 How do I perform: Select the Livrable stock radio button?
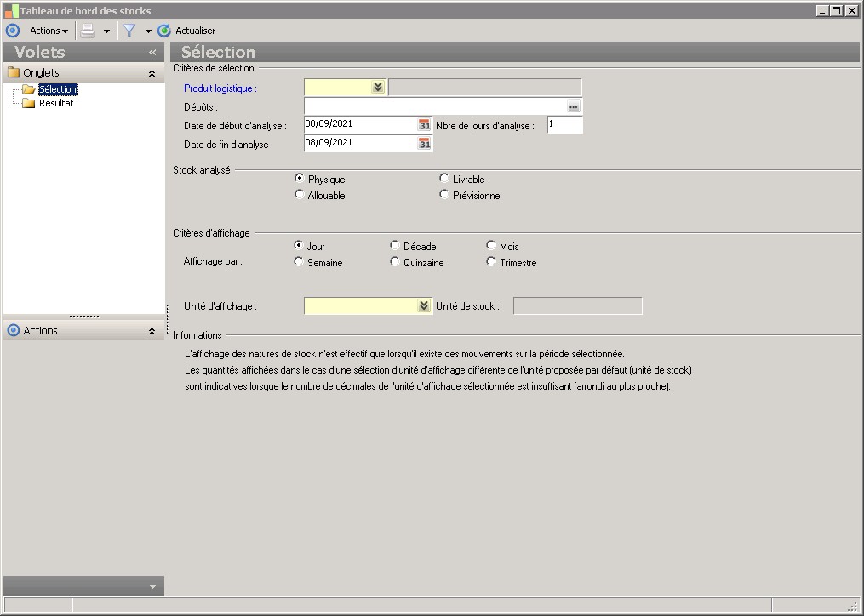click(x=444, y=179)
